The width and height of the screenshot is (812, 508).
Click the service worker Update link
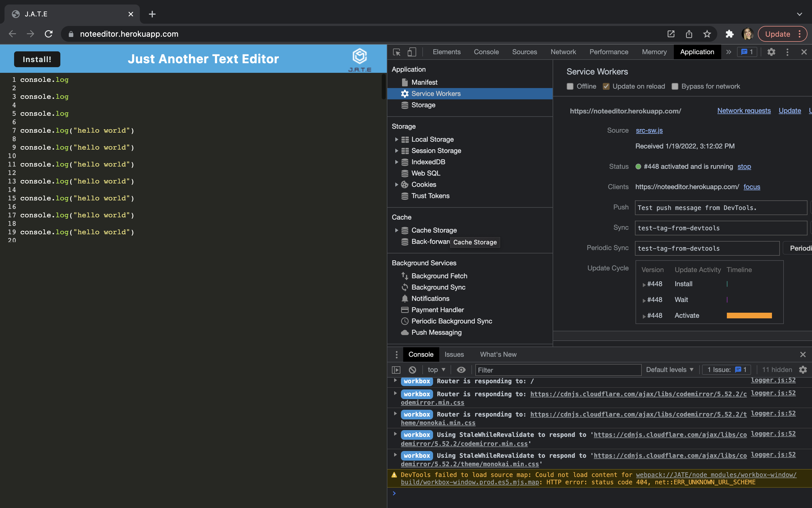click(789, 111)
